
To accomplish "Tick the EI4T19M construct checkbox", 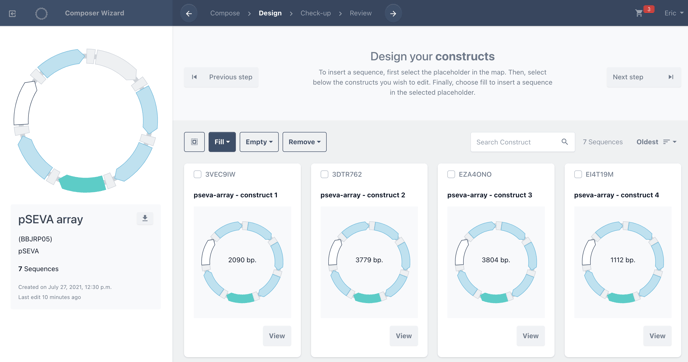I will pos(578,174).
